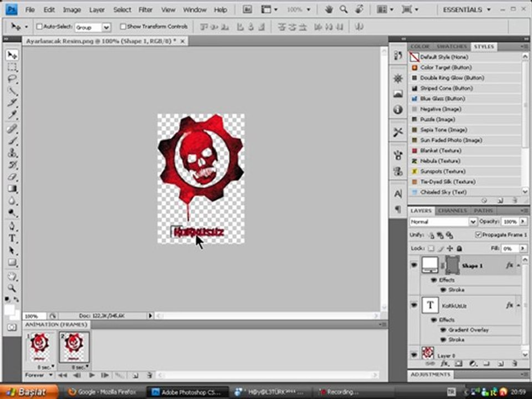Open the Info panel icon

398,110
